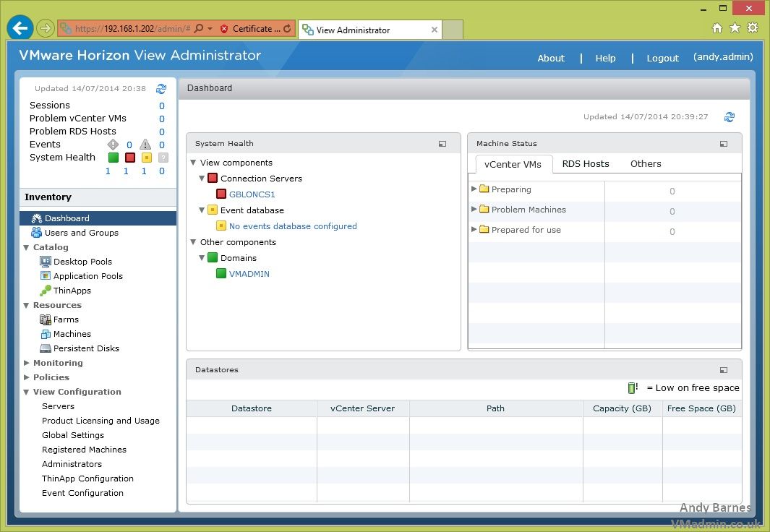
Task: Select Dashboard in the Inventory list
Action: (98, 218)
